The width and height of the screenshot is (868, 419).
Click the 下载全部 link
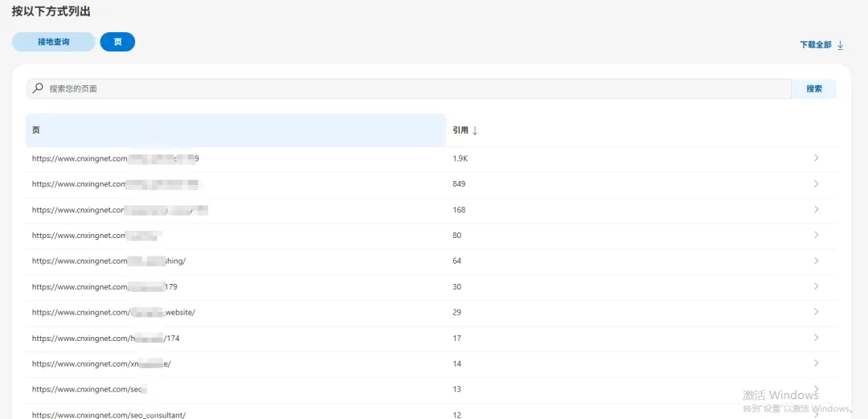815,45
